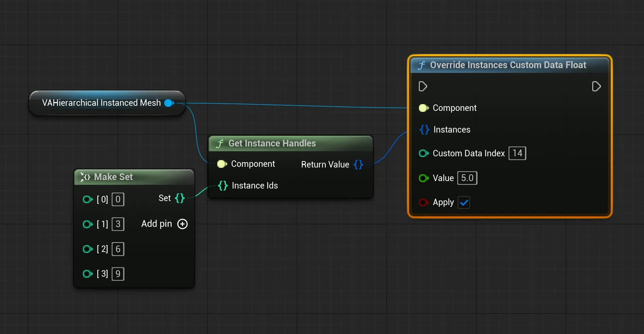The image size is (644, 334).
Task: Click the Apply boolean input pin
Action: coord(424,202)
